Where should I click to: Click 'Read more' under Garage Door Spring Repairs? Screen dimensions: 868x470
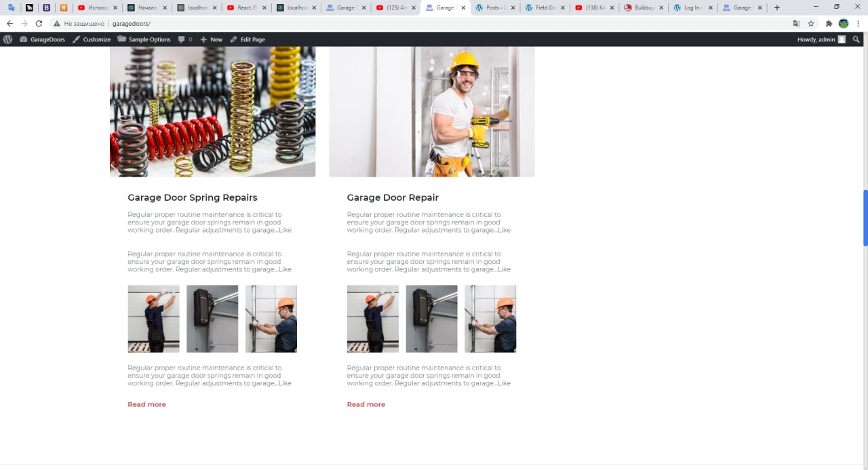(146, 404)
